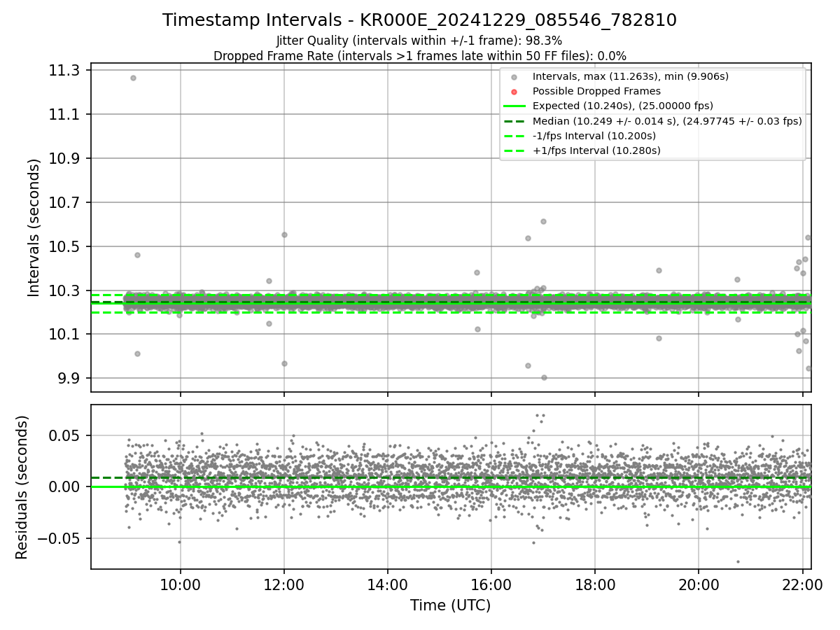The height and width of the screenshot is (630, 840).
Task: Click the 11.3 y-axis tick label
Action: pos(65,70)
